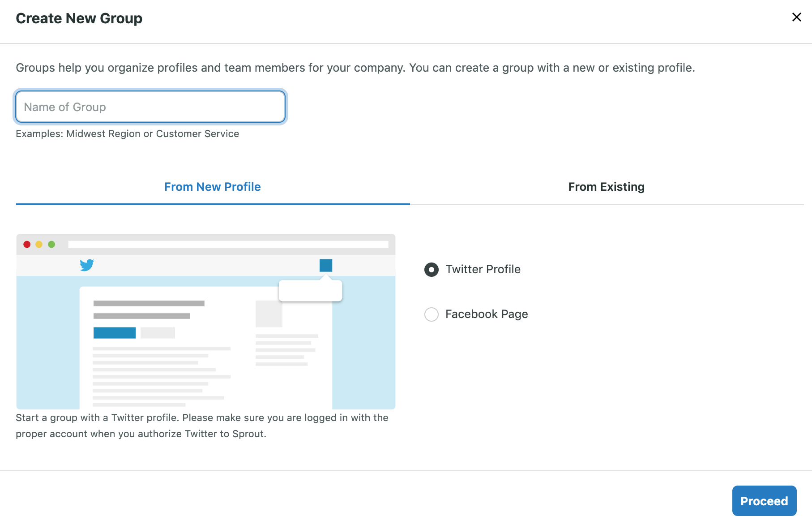Click the 'Create New Group' heading
The width and height of the screenshot is (812, 525).
coord(79,18)
